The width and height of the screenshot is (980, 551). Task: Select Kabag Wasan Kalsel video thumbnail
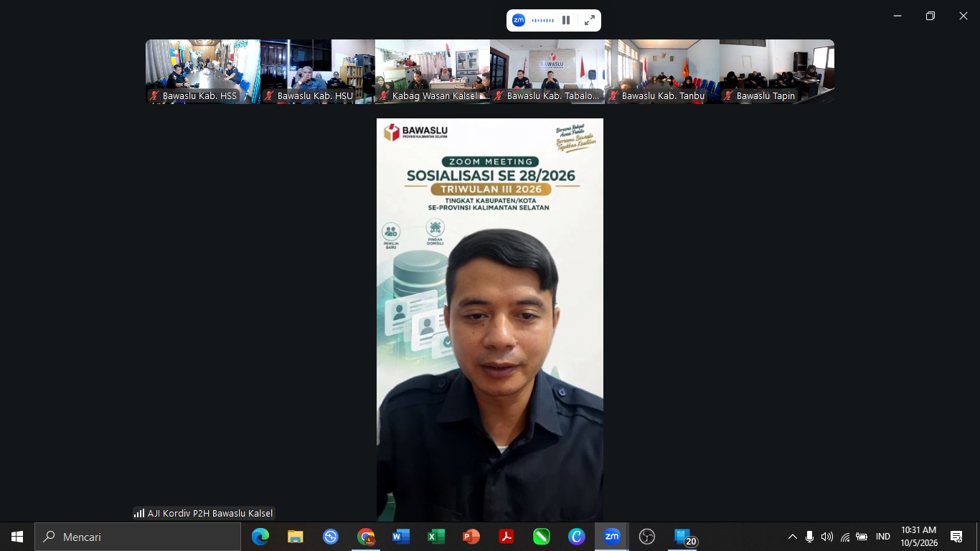(433, 72)
